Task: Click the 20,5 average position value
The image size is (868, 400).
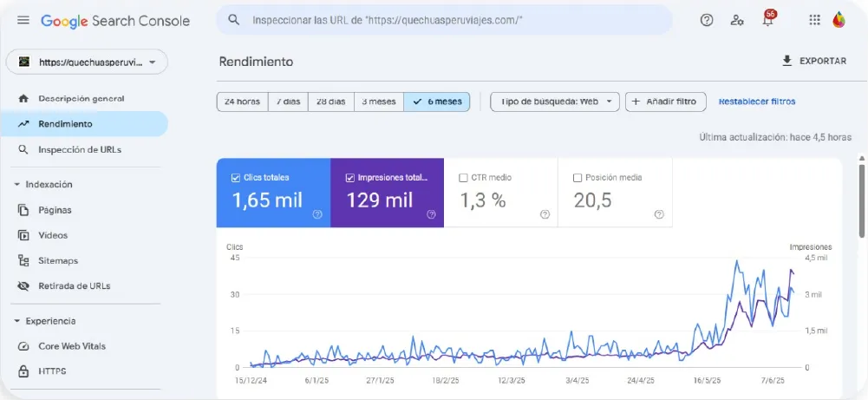Action: pos(592,200)
